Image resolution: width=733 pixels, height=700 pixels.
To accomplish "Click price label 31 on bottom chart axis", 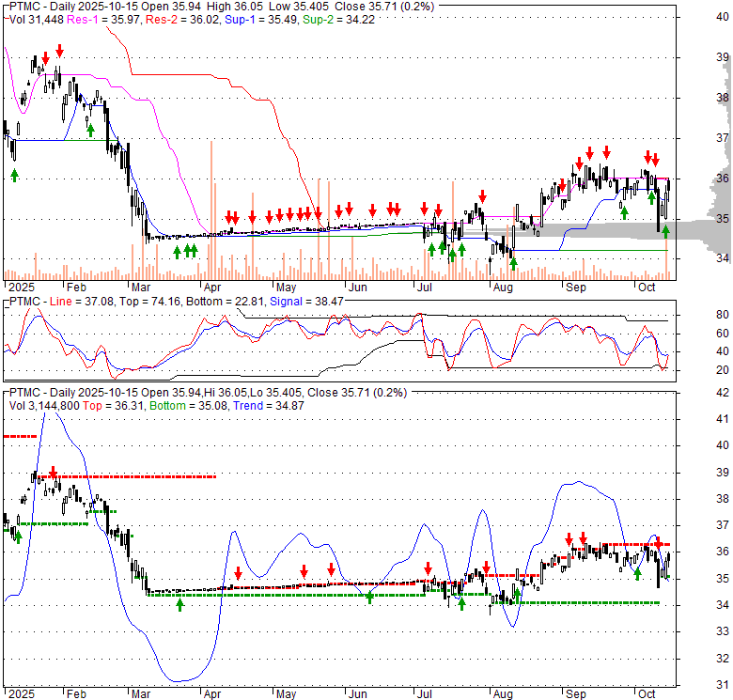I will tap(723, 685).
